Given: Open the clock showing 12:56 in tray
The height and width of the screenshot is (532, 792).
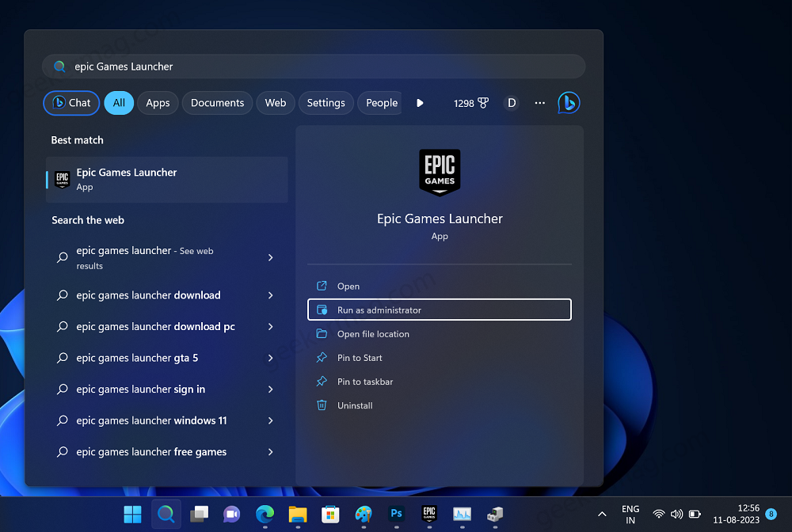Looking at the screenshot, I should (x=736, y=514).
